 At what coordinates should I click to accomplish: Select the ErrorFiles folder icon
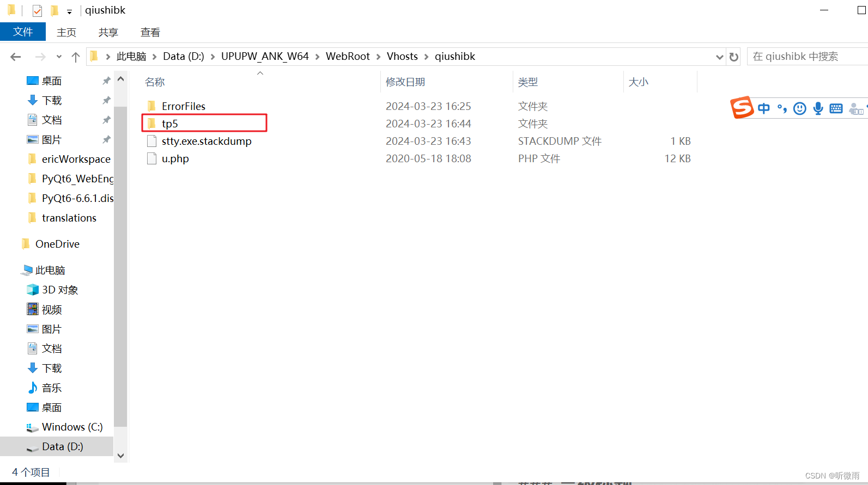coord(152,106)
